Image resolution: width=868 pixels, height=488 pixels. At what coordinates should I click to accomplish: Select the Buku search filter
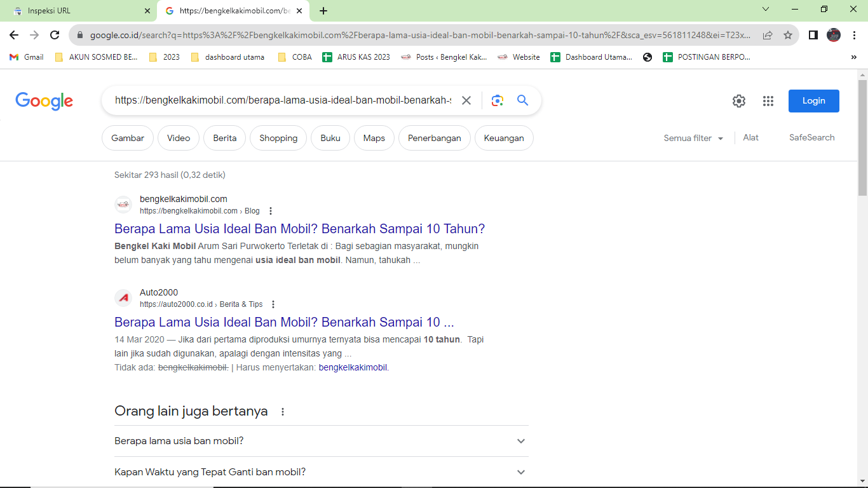click(x=330, y=138)
